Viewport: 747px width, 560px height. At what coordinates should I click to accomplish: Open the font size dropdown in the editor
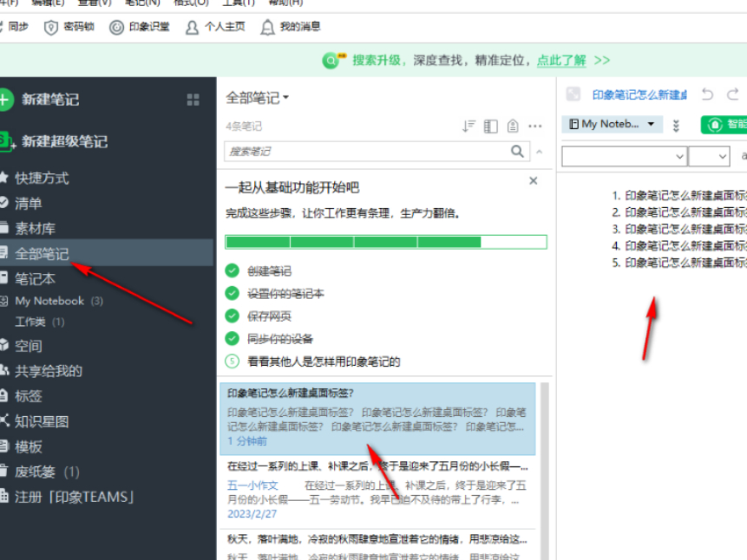click(x=710, y=156)
